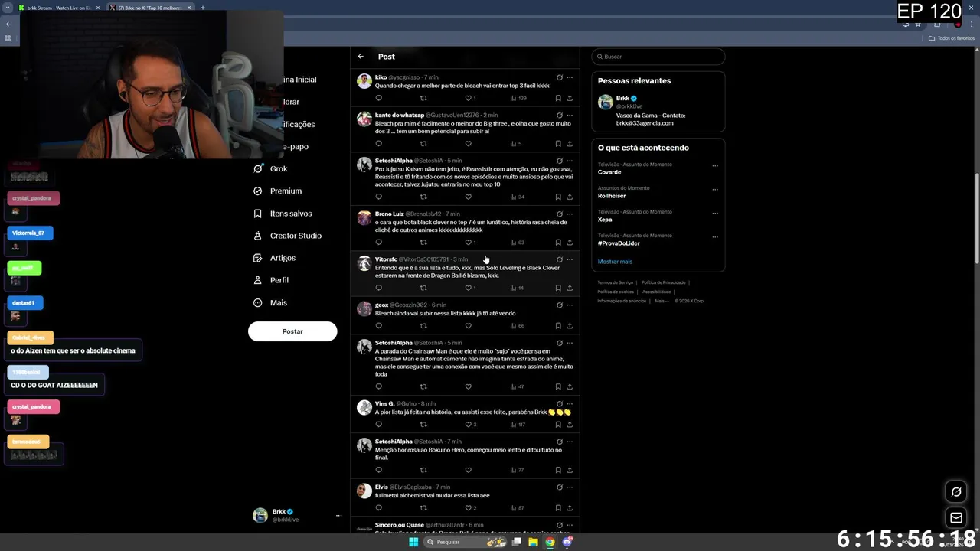This screenshot has width=980, height=551.
Task: Open more options for Covarde trend
Action: pos(715,165)
